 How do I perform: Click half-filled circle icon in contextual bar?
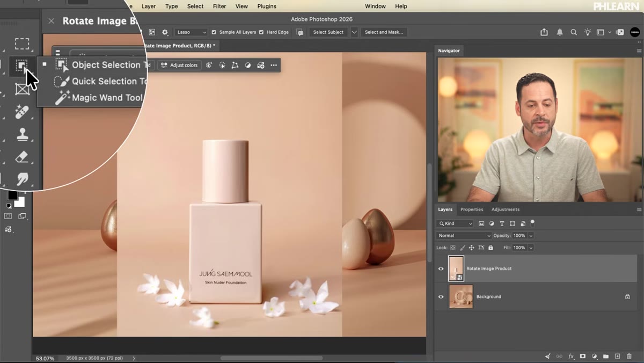(x=248, y=65)
